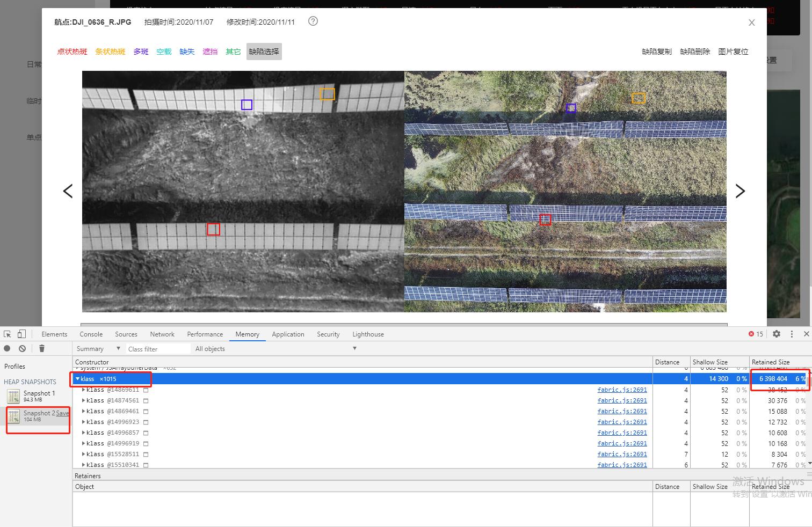Click the 缺陷删除 button
This screenshot has height=527, width=812.
pyautogui.click(x=695, y=52)
